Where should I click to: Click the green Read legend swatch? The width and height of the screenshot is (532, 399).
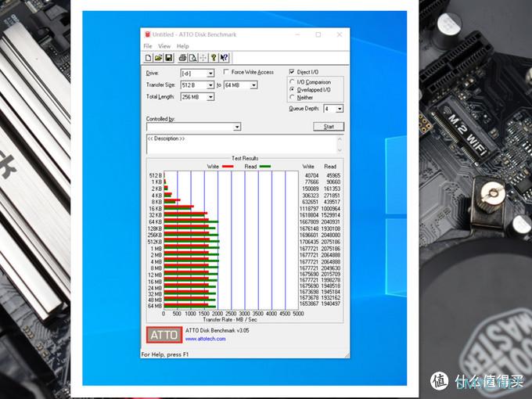(x=265, y=166)
